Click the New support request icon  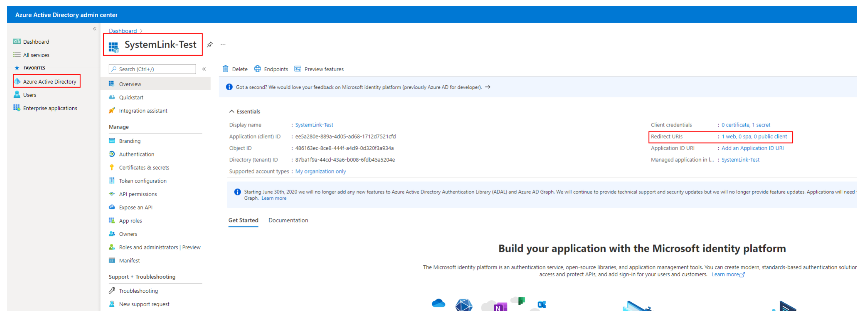click(112, 304)
